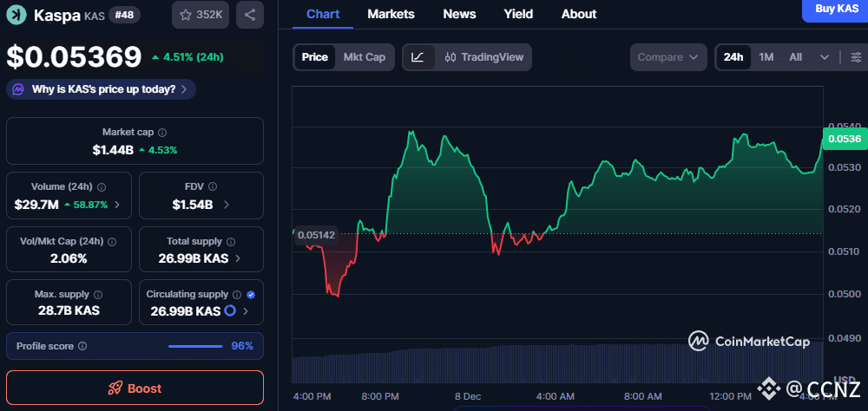Expand more time range options chevron
This screenshot has width=868, height=411.
point(824,57)
